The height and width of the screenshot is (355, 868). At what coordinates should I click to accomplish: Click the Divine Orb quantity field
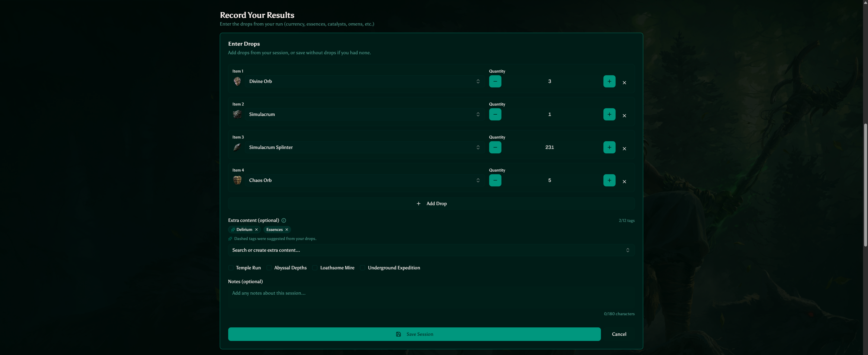point(552,81)
